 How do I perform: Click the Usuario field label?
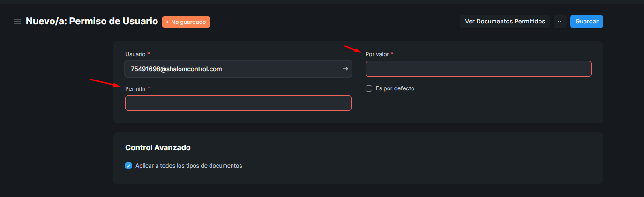tap(135, 54)
